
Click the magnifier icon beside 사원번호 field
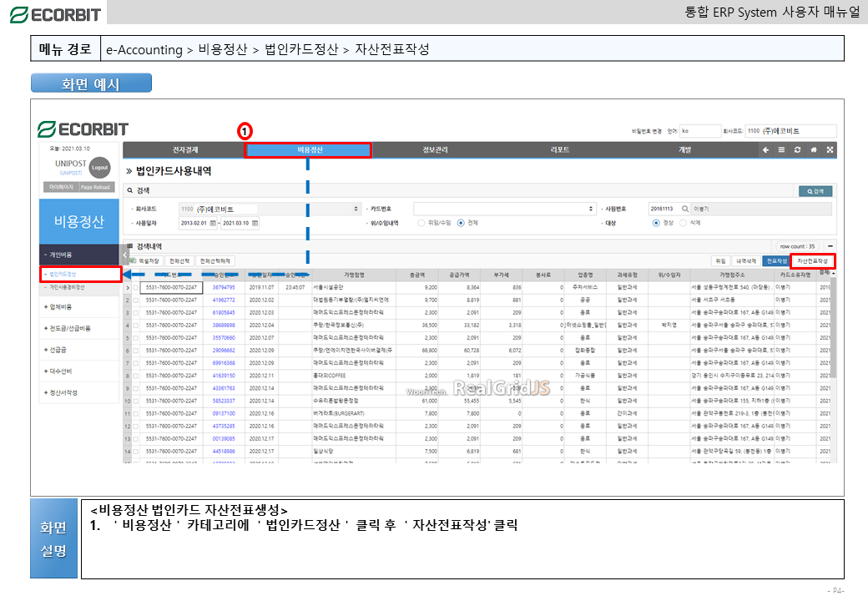coord(685,209)
